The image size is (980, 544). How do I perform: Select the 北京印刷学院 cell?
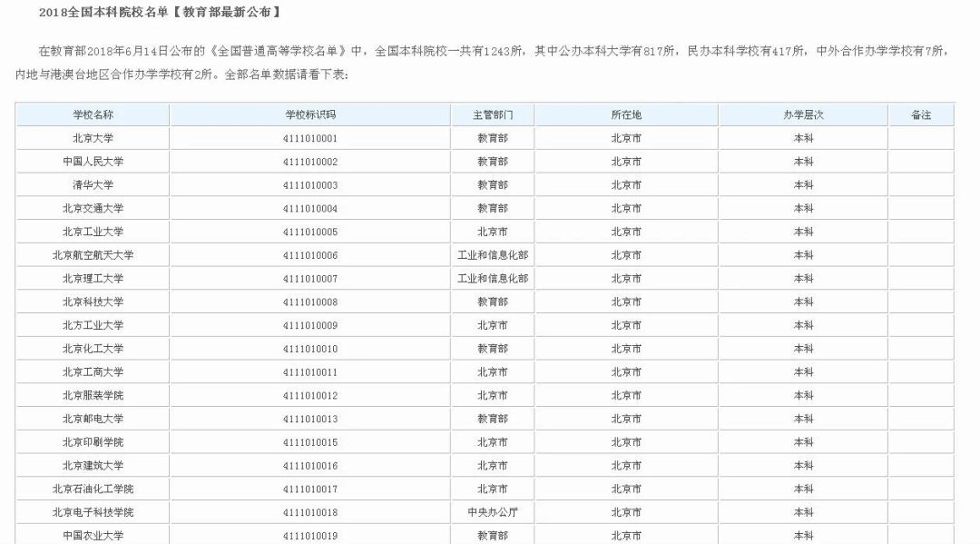[x=93, y=442]
